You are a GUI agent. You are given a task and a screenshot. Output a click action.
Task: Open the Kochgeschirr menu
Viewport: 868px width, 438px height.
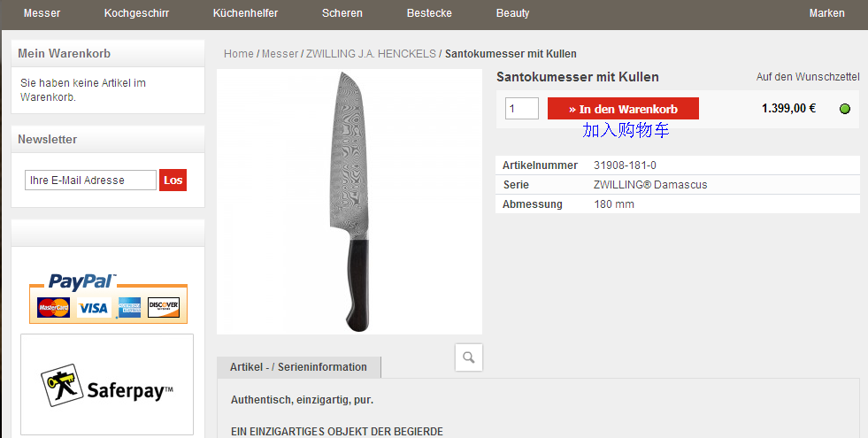pos(137,12)
